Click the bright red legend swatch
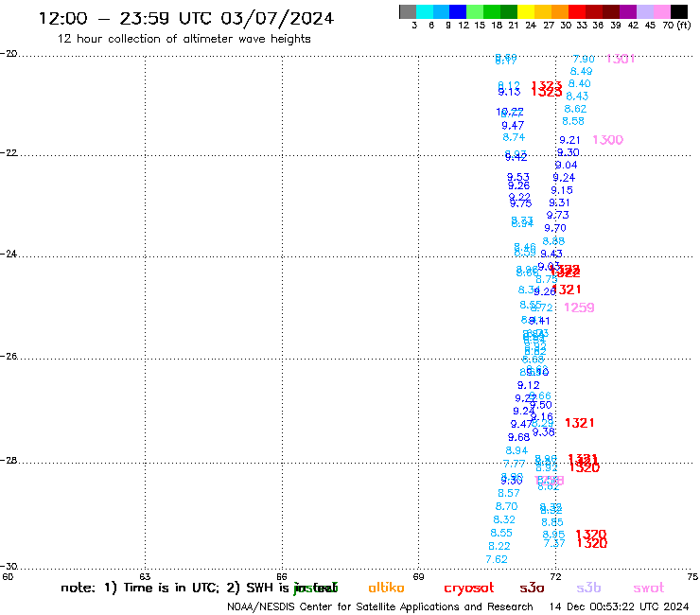The height and width of the screenshot is (615, 700). point(576,11)
